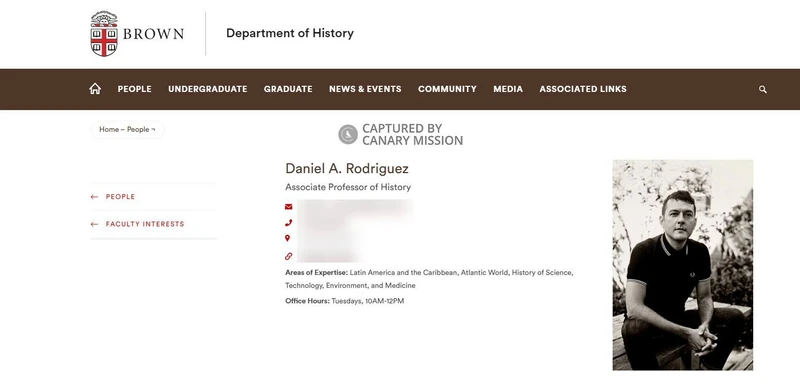Go to Home in the breadcrumb

click(109, 130)
